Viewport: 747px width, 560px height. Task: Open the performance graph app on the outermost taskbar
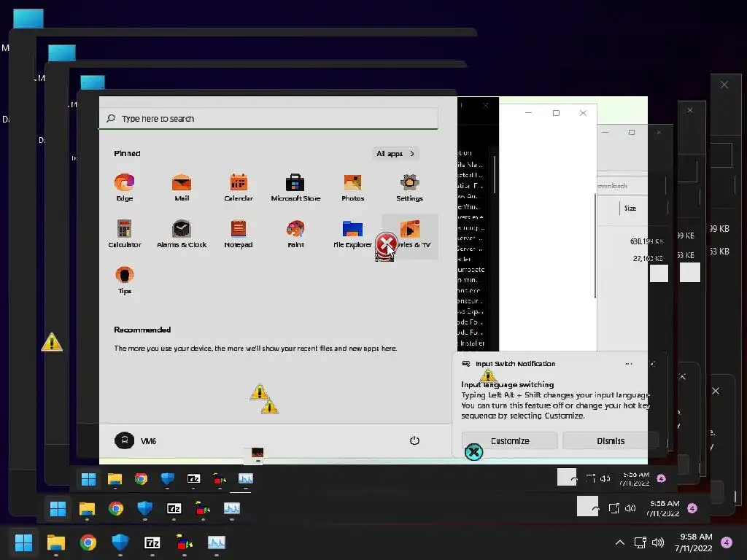pos(216,542)
